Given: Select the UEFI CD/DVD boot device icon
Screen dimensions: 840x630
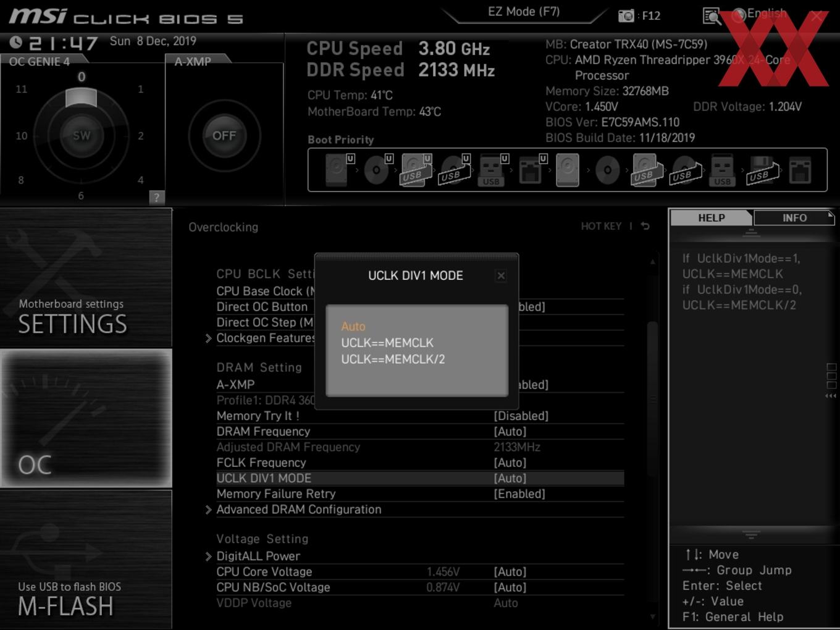Looking at the screenshot, I should (x=377, y=169).
